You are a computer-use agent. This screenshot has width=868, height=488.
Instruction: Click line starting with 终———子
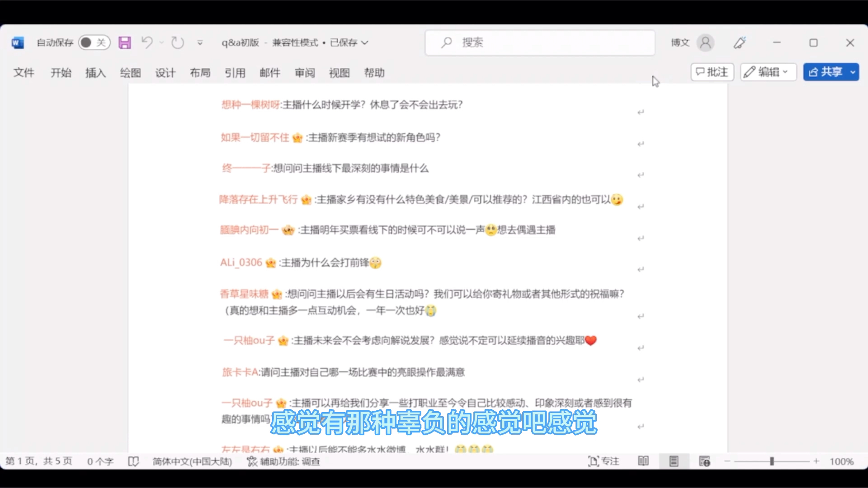(325, 169)
